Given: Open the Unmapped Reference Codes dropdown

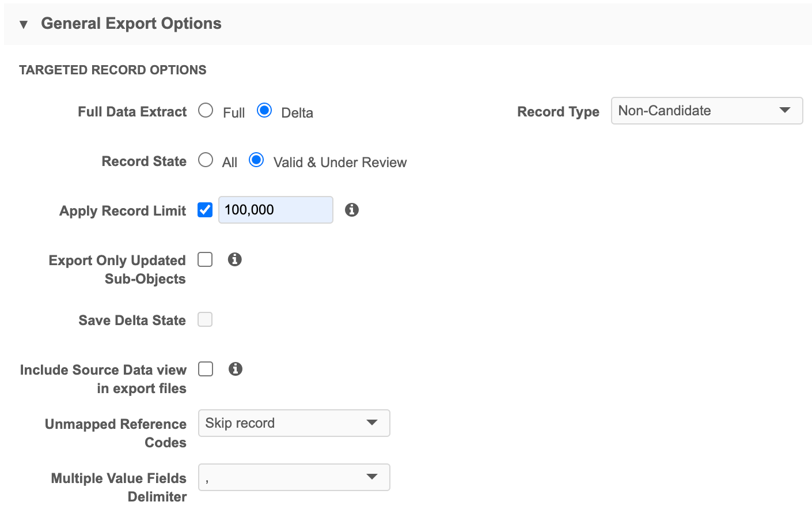Looking at the screenshot, I should [x=294, y=423].
